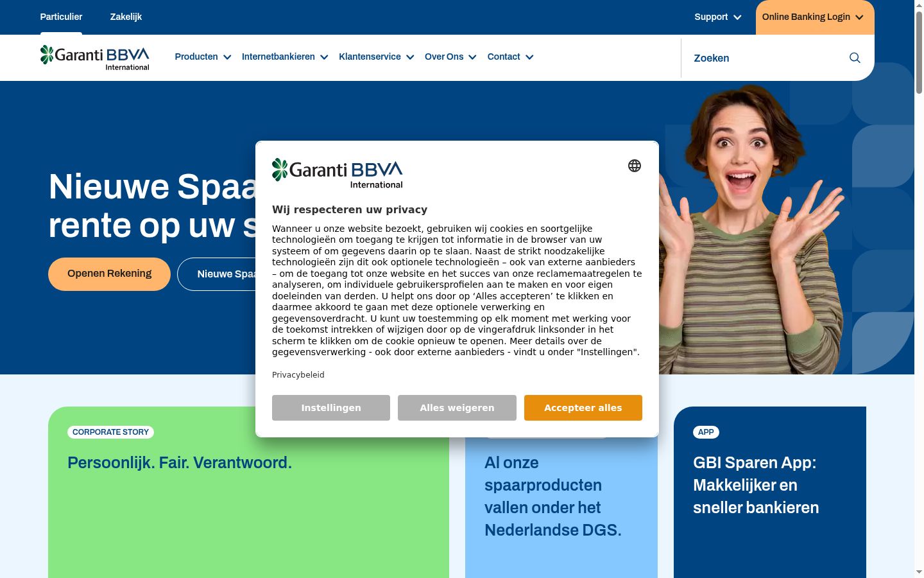Click the scrollbar down arrow

(x=919, y=572)
